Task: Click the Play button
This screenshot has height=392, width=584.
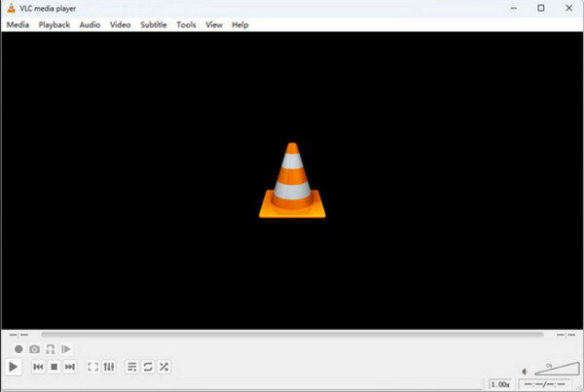Action: (x=13, y=367)
